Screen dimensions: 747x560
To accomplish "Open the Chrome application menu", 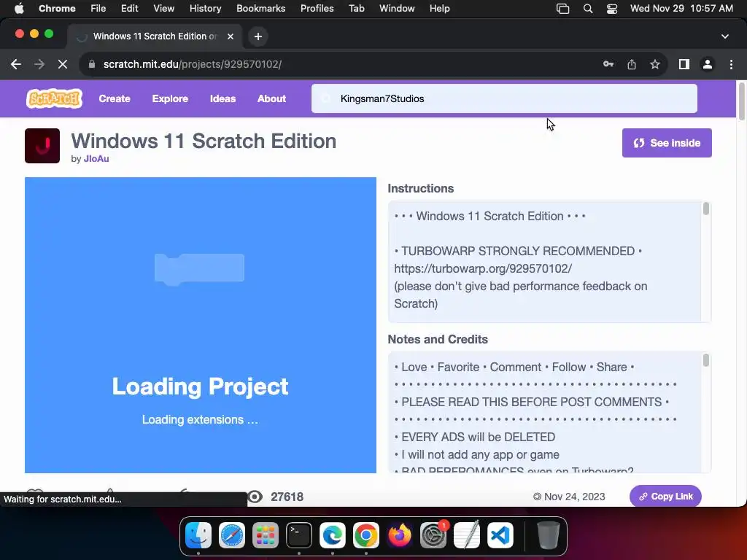I will click(57, 9).
